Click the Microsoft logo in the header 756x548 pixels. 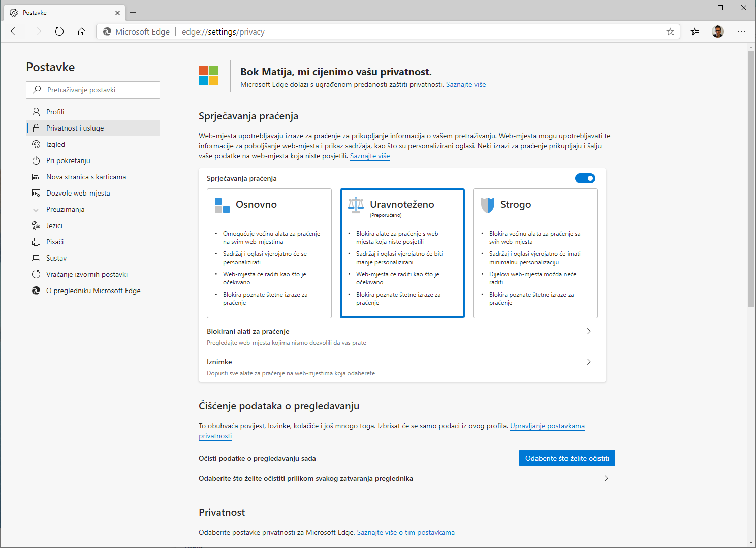pyautogui.click(x=208, y=75)
